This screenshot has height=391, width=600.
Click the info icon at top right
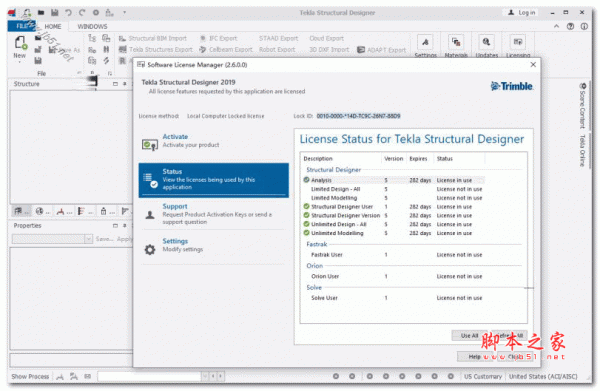coord(584,26)
